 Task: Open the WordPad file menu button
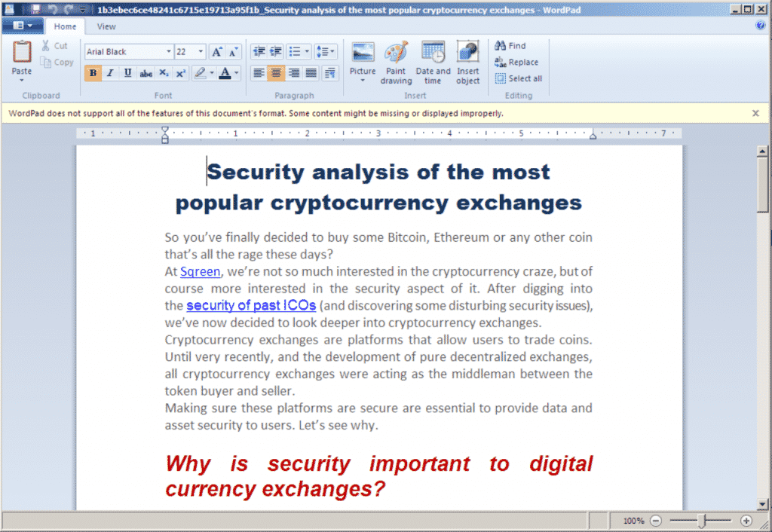[23, 26]
